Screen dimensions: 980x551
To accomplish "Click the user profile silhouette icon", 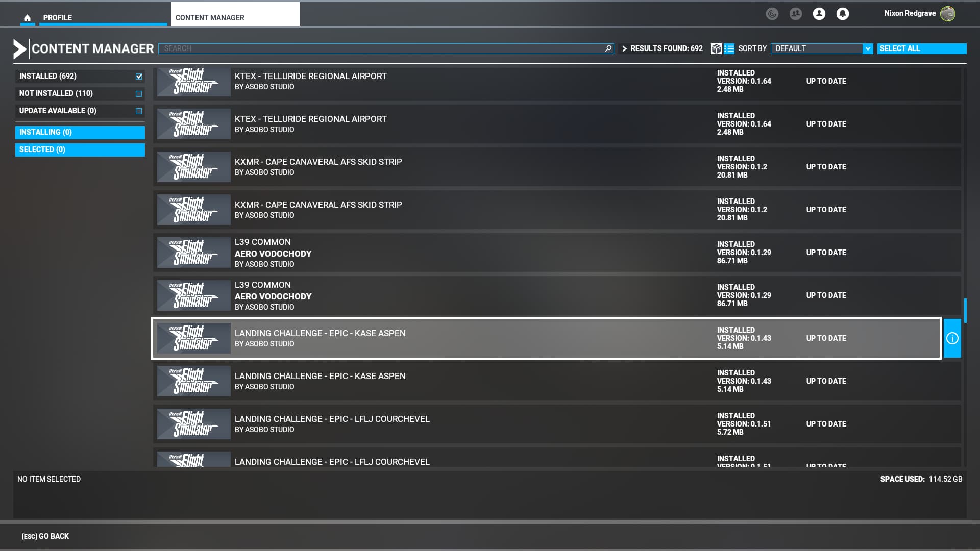I will pyautogui.click(x=819, y=14).
